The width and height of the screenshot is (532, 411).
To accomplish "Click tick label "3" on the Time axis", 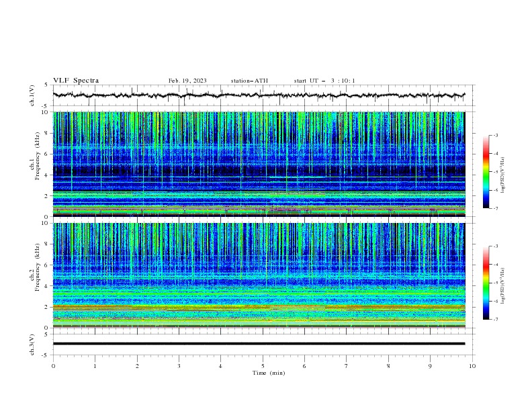I will pyautogui.click(x=179, y=366).
